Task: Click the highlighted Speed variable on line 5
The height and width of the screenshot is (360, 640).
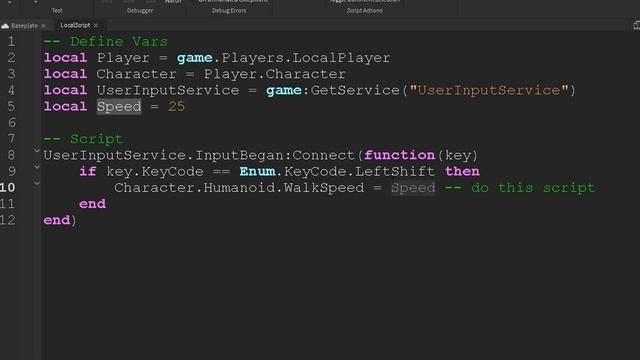Action: pos(119,107)
